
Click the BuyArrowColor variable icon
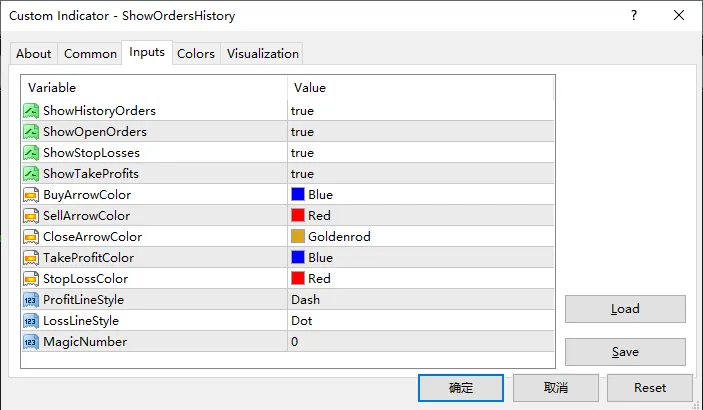pyautogui.click(x=31, y=195)
